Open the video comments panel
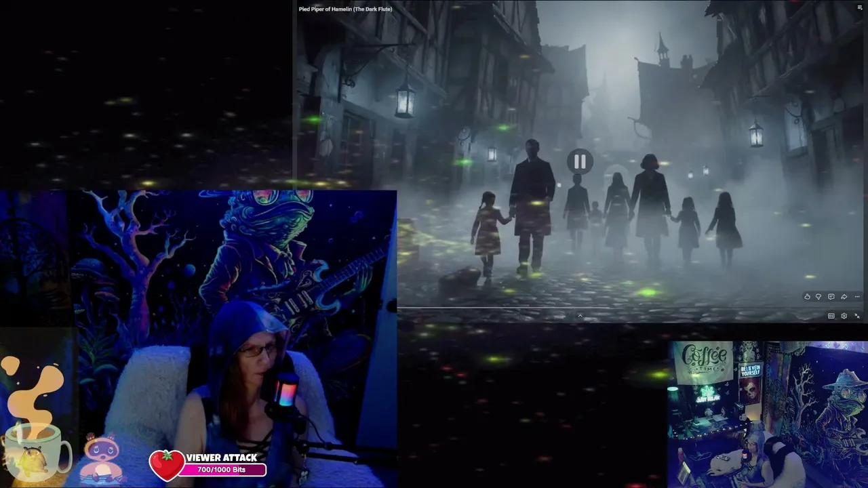 (x=831, y=297)
